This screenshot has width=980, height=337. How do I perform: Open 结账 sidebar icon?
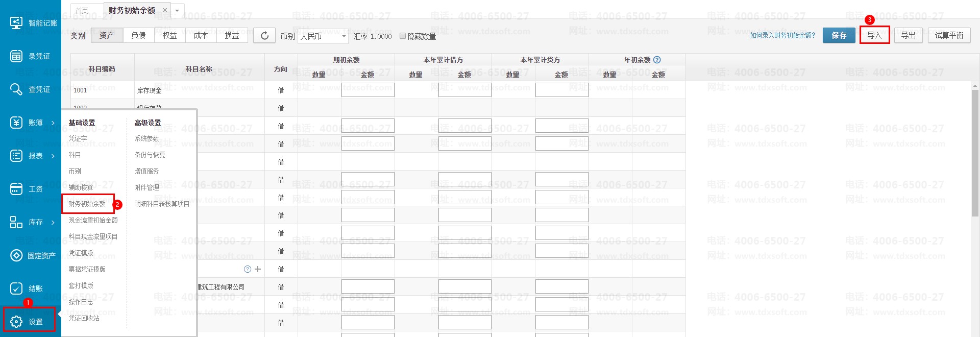point(16,288)
